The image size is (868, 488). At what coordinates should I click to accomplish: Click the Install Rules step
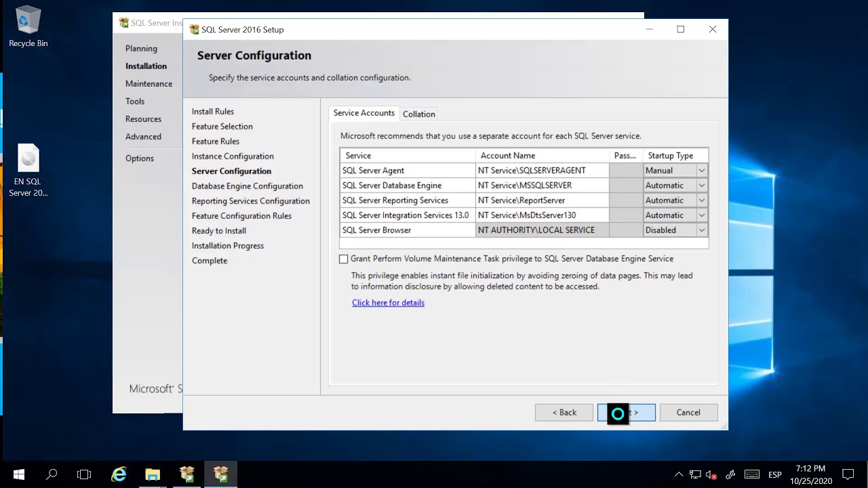click(212, 112)
